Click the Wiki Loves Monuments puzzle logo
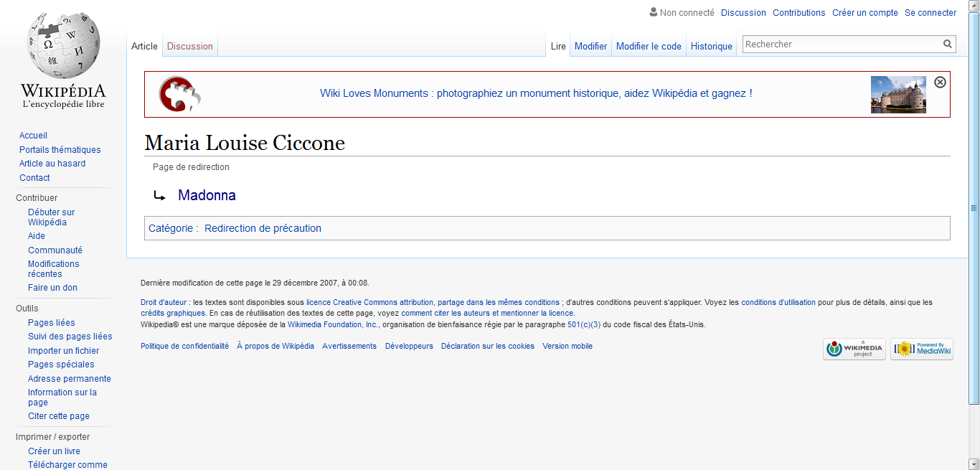 pos(179,94)
